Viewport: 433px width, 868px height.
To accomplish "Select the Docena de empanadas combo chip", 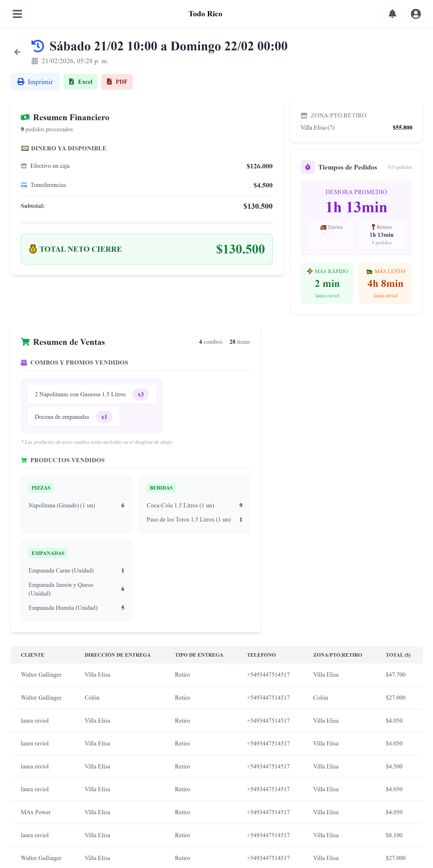I will (x=73, y=417).
